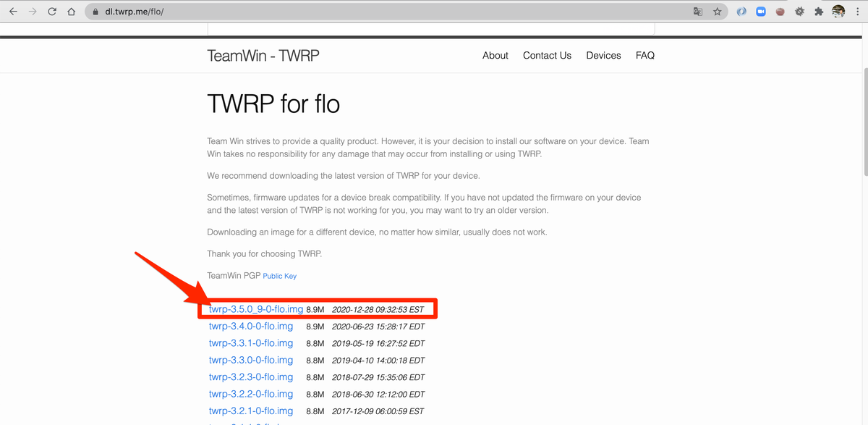
Task: Download twrp-3.3.0-0-flo.img
Action: (x=251, y=360)
